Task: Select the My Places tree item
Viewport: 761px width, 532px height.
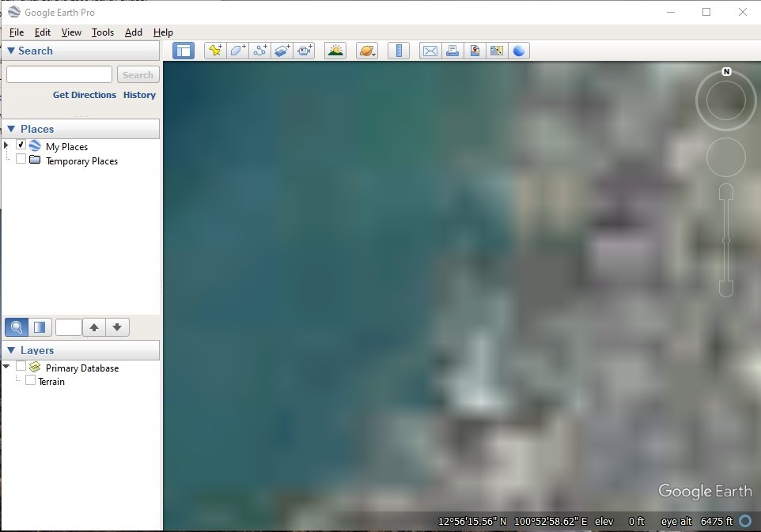Action: click(x=67, y=146)
